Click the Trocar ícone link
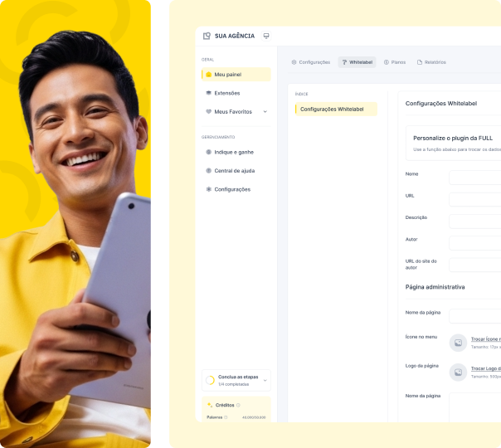Screen dimensions: 501x448 pyautogui.click(x=485, y=339)
